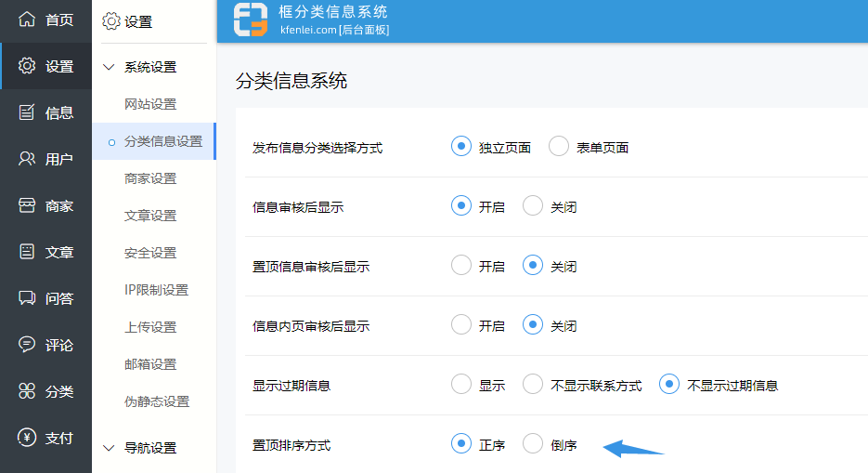Enable 开启 for 置顶信息审核后显示

tap(461, 266)
